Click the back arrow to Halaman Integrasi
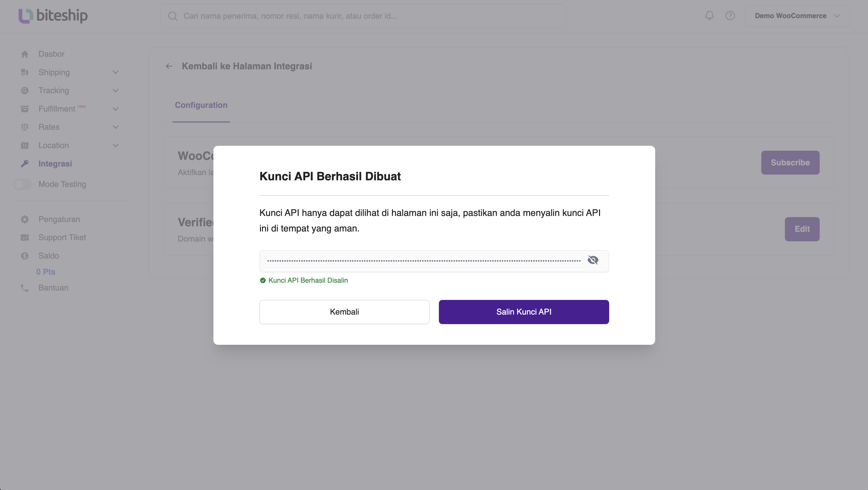 tap(169, 66)
